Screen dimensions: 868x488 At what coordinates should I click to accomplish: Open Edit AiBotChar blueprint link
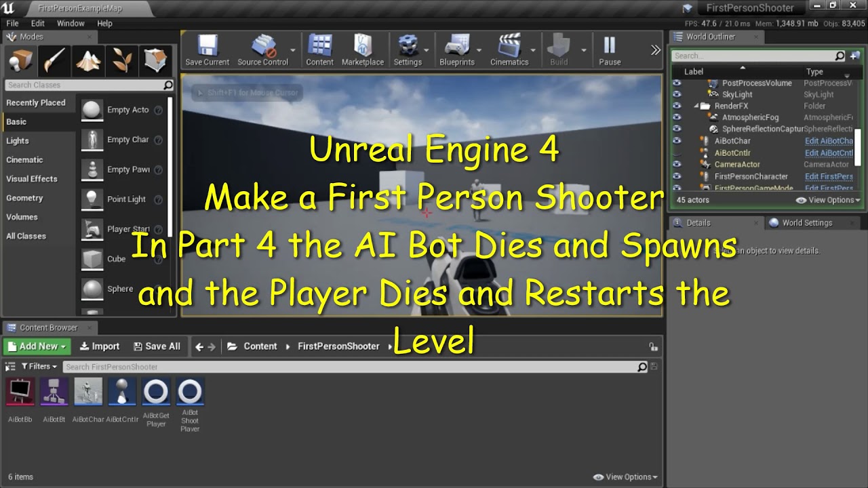[829, 141]
